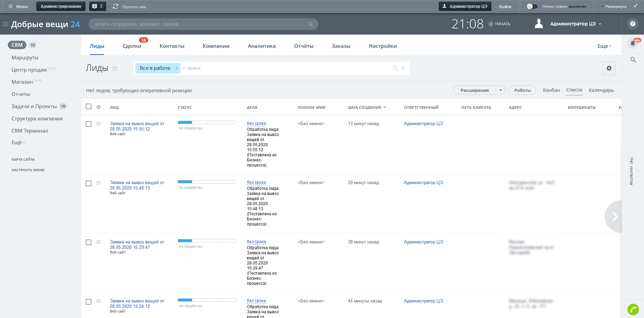Open row actions menu for first lead
This screenshot has width=644, height=318.
coord(98,124)
